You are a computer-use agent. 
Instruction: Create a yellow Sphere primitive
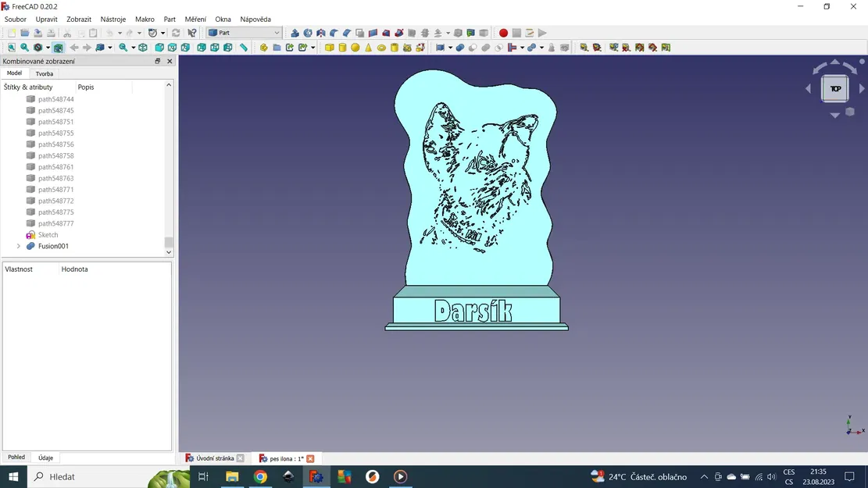355,48
